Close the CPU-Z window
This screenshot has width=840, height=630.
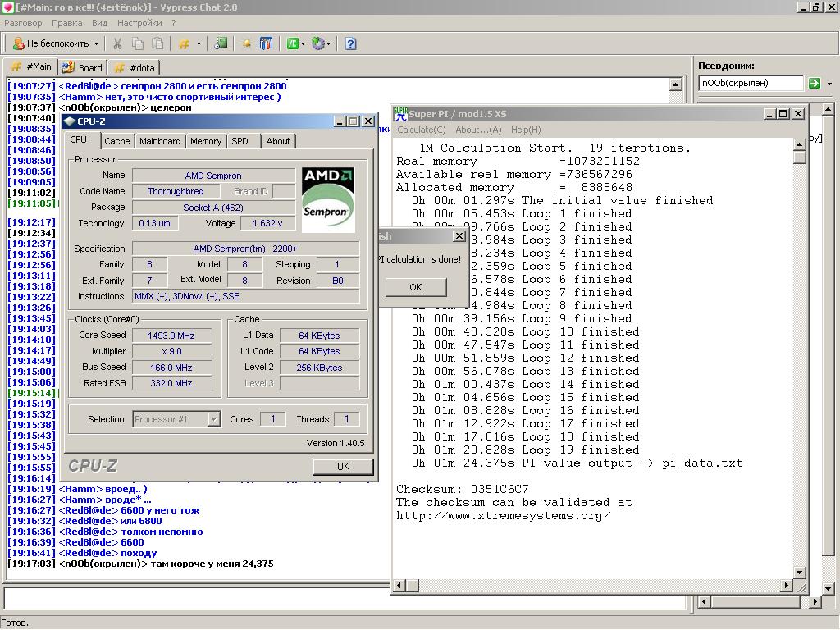pyautogui.click(x=368, y=121)
